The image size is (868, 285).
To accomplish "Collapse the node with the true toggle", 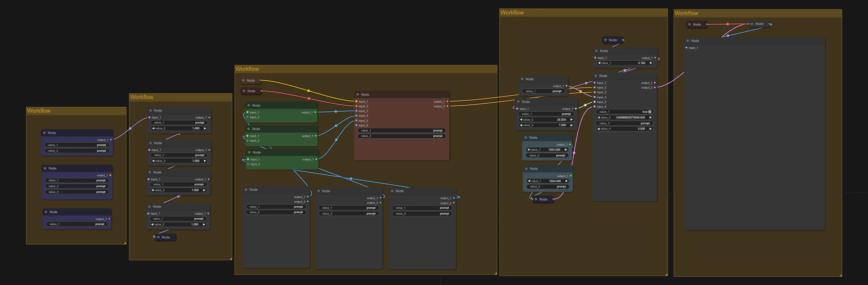I will point(596,76).
